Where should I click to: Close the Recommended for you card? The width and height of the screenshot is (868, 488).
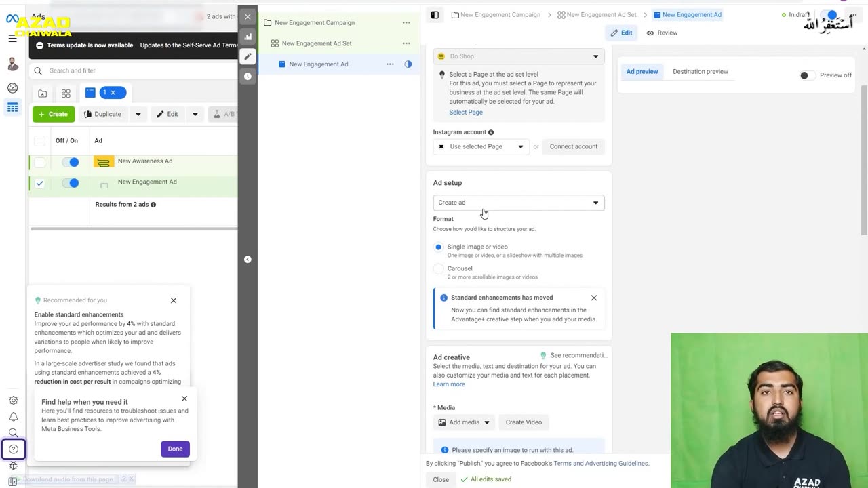[x=174, y=300]
